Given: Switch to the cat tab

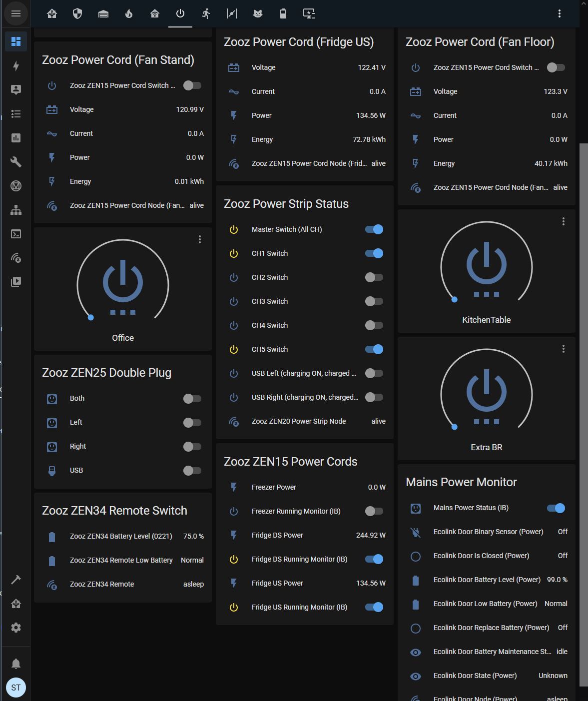Looking at the screenshot, I should (258, 14).
